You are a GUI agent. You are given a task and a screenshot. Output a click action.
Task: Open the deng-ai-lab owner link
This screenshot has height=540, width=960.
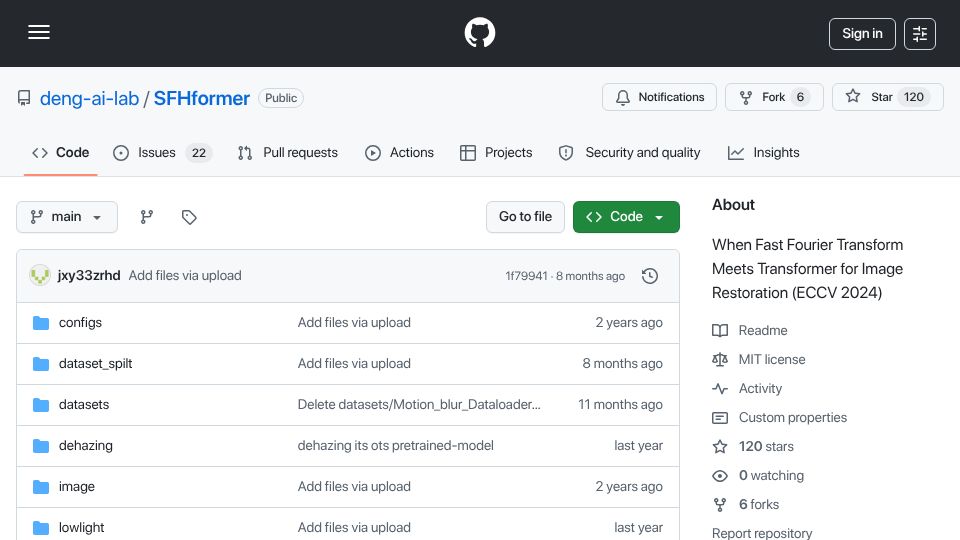[89, 98]
